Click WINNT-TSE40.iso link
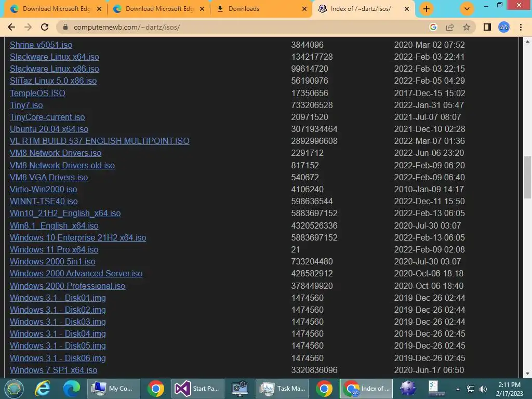The image size is (532, 399). (44, 201)
